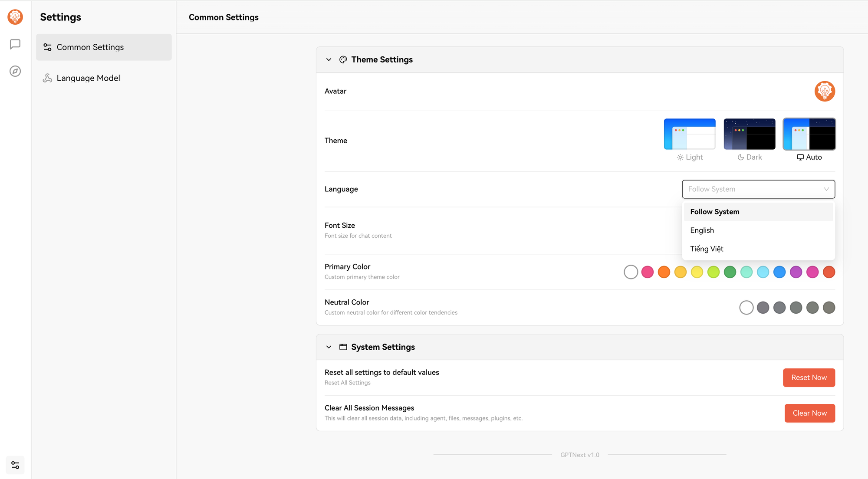Screen dimensions: 868x479
Task: Open the compass discover icon
Action: point(15,71)
